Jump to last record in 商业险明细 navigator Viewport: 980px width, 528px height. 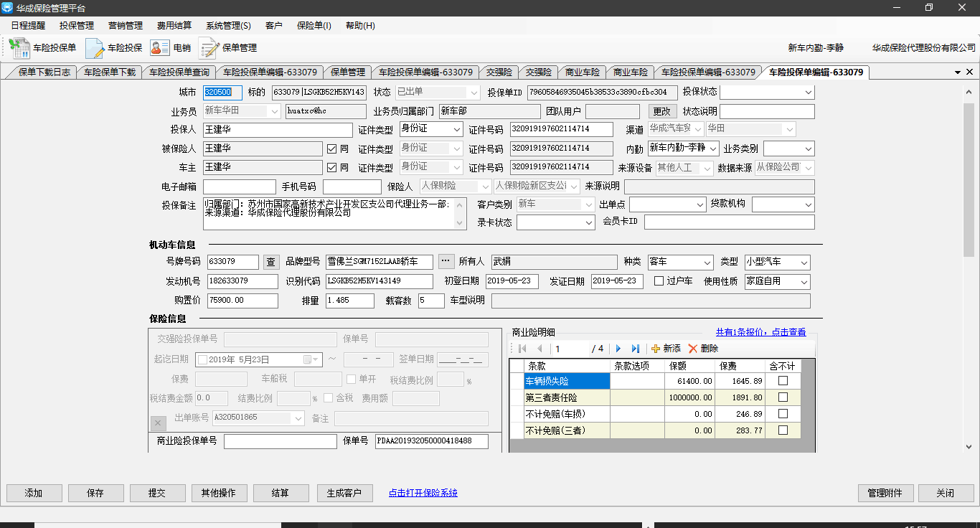point(635,349)
